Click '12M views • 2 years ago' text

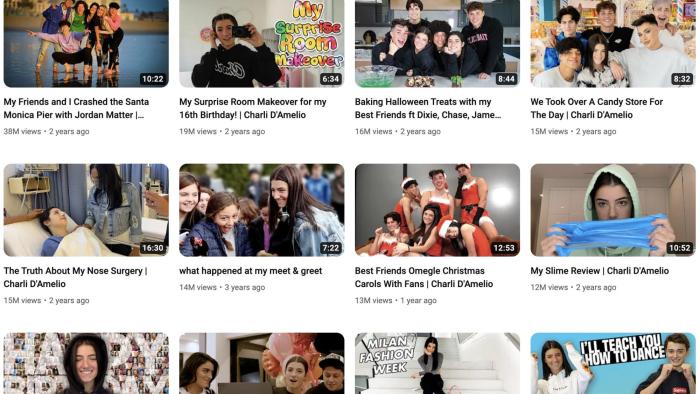point(573,287)
